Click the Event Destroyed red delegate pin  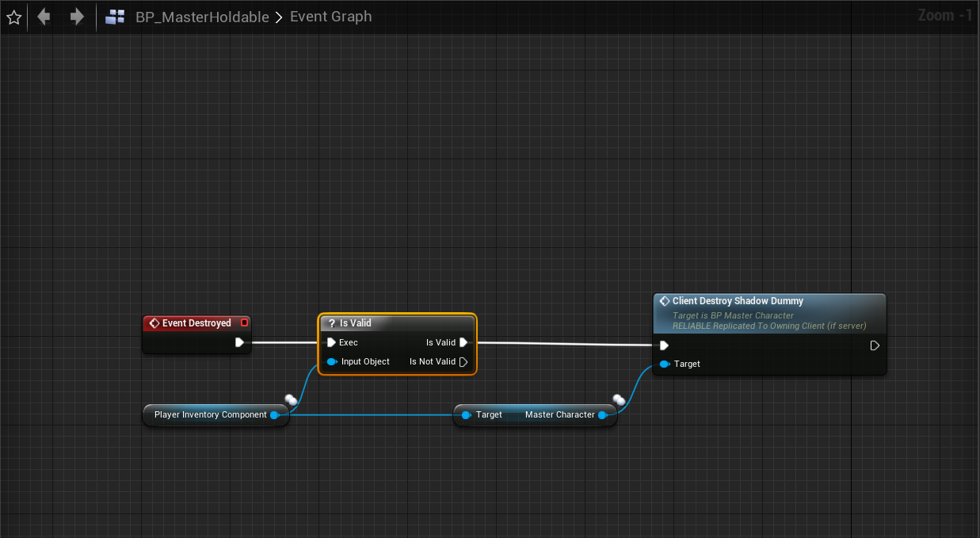(x=244, y=323)
